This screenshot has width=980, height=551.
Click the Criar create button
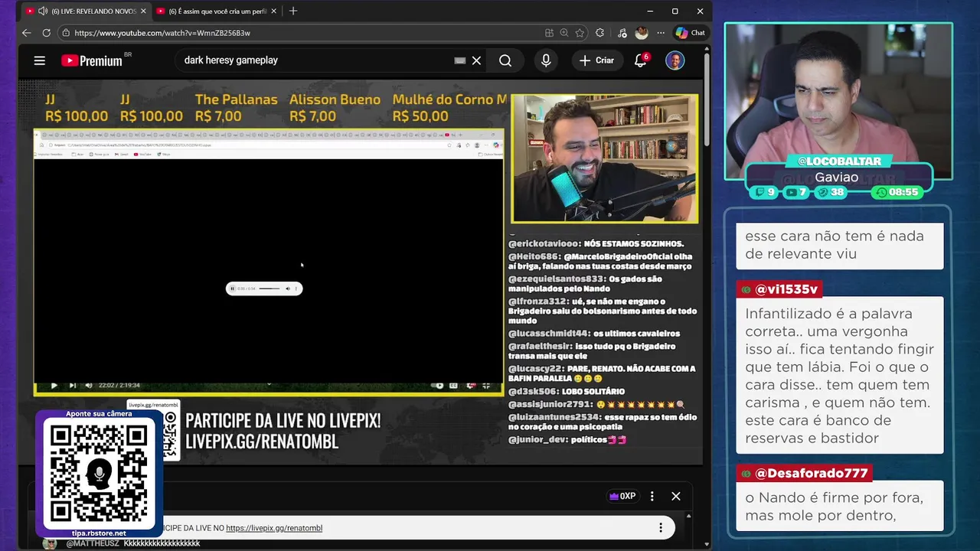596,60
